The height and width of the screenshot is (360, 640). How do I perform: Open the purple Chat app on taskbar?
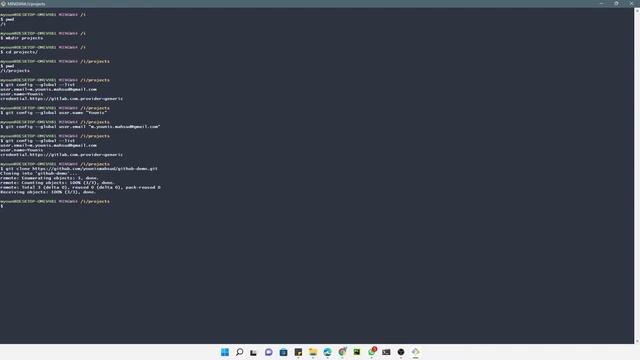point(269,352)
